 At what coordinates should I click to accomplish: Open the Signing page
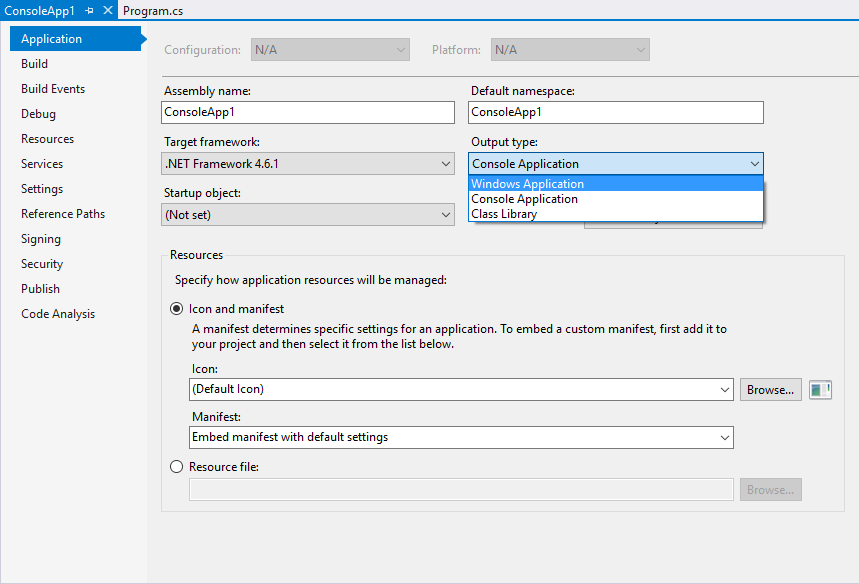coord(41,239)
